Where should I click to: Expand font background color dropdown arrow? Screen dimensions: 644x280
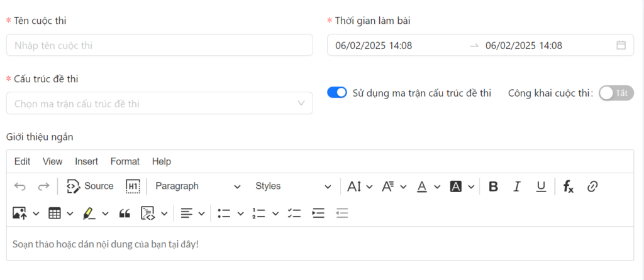tap(471, 187)
